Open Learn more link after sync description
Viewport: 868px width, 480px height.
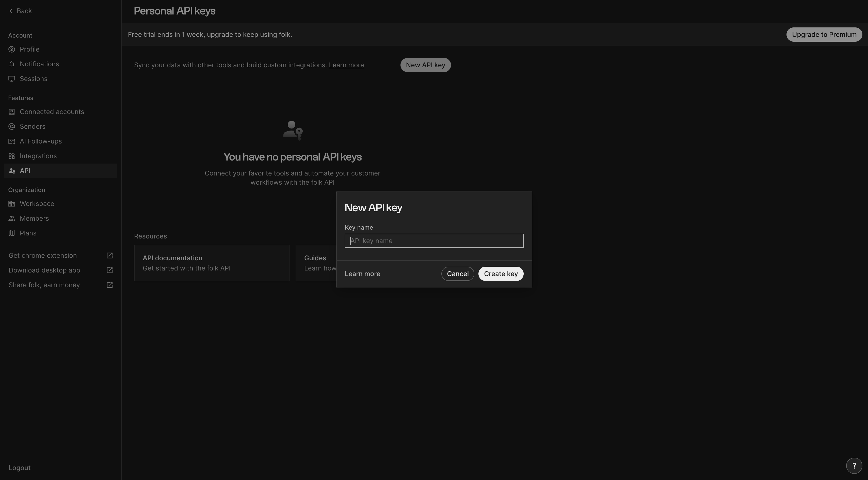pos(346,65)
